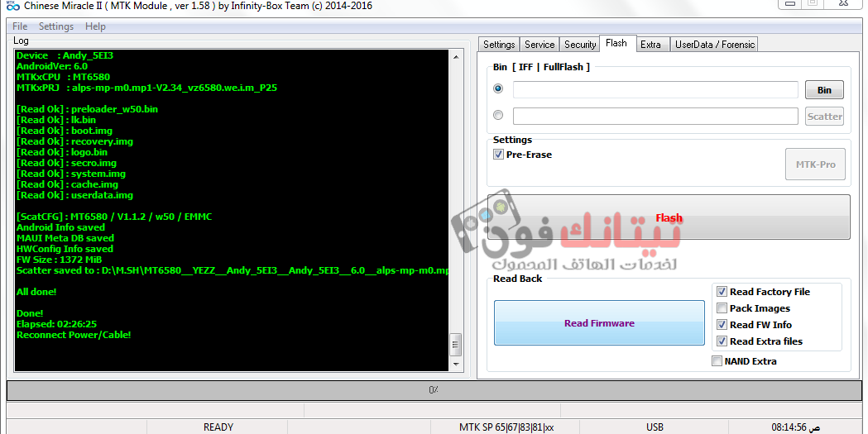Image resolution: width=868 pixels, height=434 pixels.
Task: Click the '[Read Ok] : lk.bin' log line
Action: (56, 120)
